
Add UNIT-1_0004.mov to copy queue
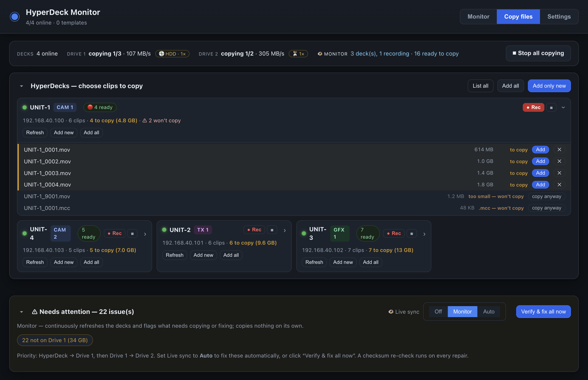540,184
